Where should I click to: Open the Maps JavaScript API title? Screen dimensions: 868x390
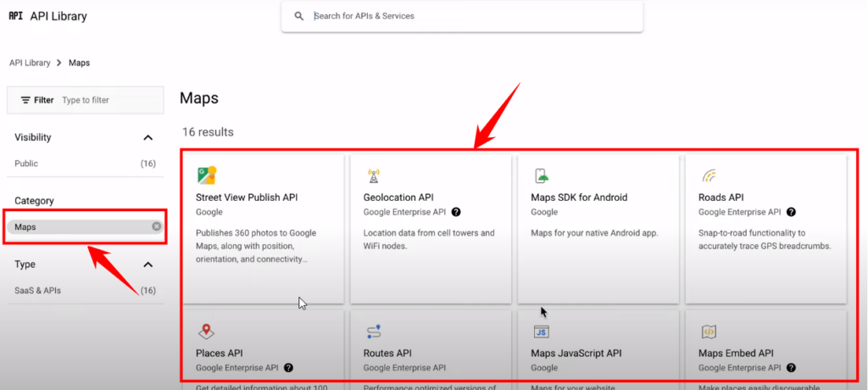576,353
